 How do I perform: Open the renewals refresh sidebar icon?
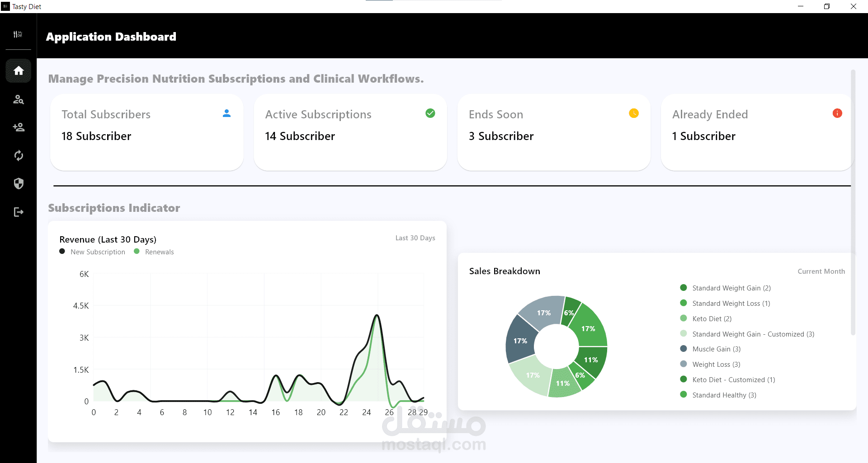pos(19,156)
